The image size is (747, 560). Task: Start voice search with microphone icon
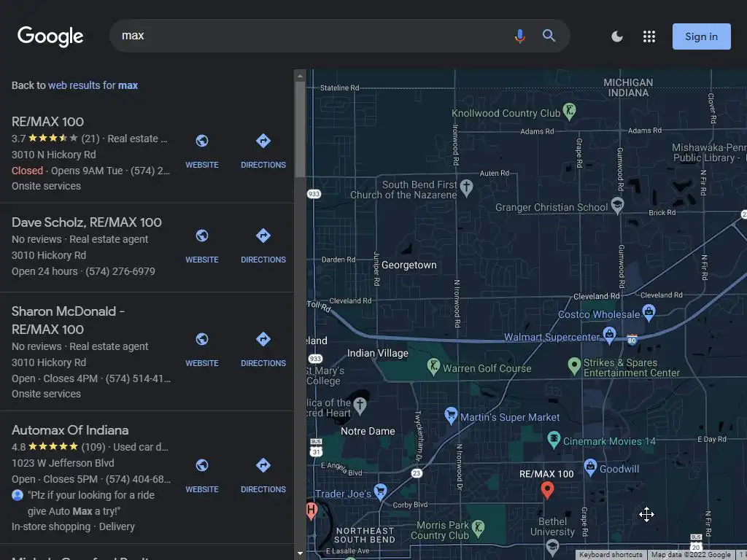(519, 36)
